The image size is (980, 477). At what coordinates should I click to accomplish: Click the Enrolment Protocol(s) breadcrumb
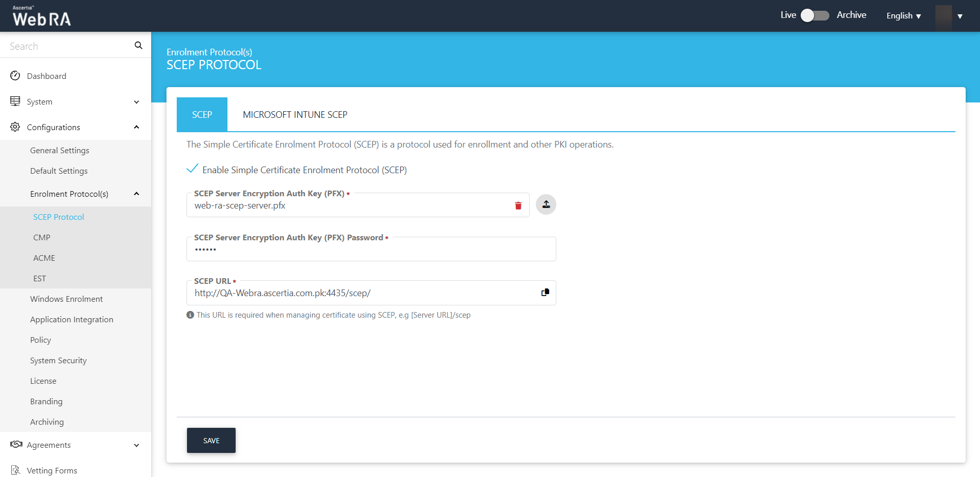pyautogui.click(x=209, y=52)
